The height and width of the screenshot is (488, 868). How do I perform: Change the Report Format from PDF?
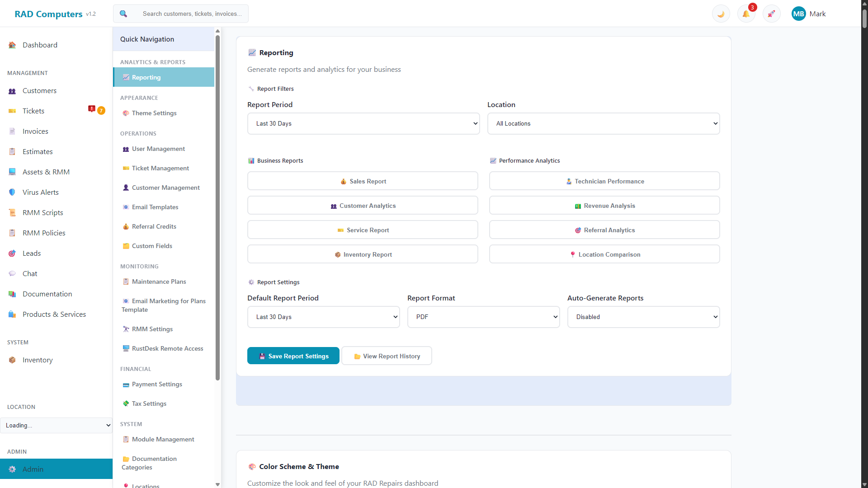(484, 317)
